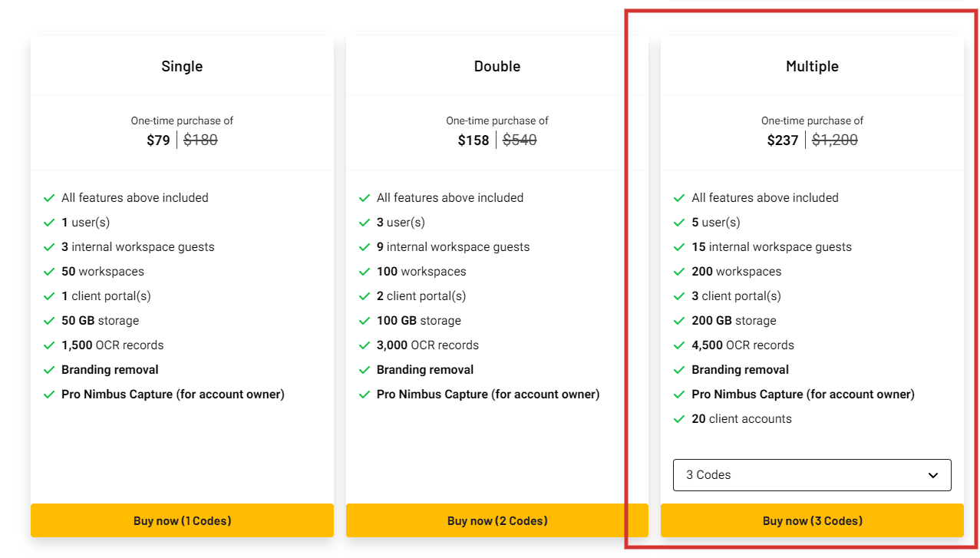Click Buy now (3 Codes) button
The image size is (980, 558).
pyautogui.click(x=812, y=520)
